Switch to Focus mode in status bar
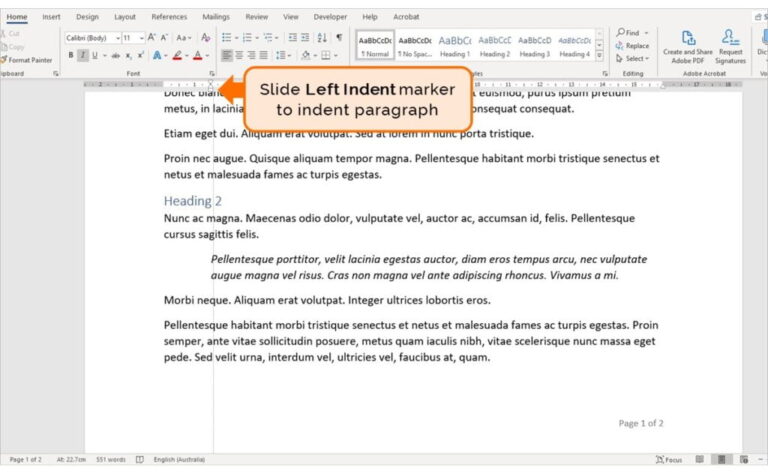 click(669, 459)
